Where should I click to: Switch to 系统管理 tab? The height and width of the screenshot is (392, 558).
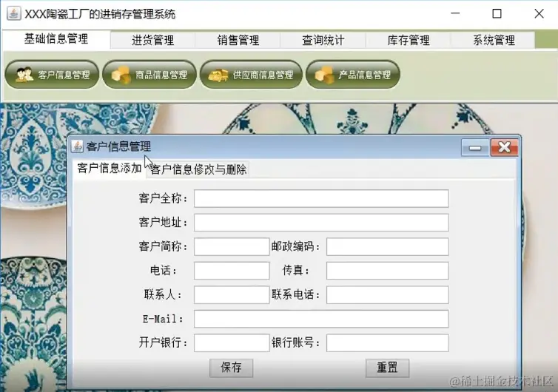pyautogui.click(x=494, y=40)
